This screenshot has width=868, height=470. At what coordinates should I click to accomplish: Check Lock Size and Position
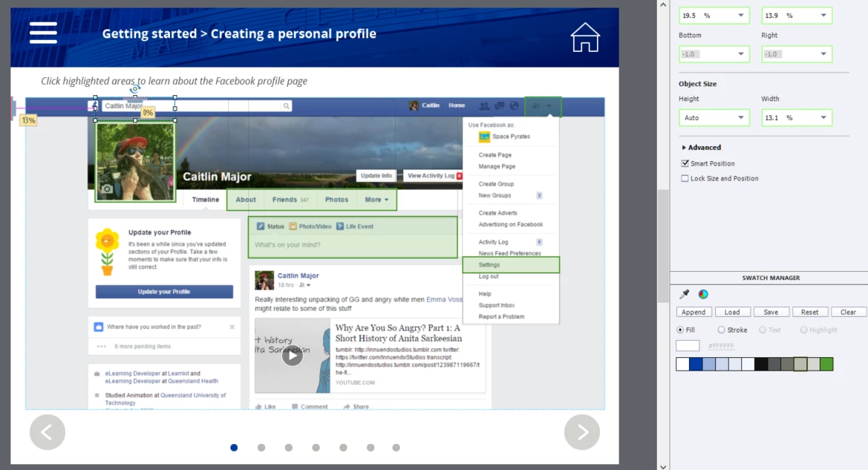pyautogui.click(x=685, y=178)
